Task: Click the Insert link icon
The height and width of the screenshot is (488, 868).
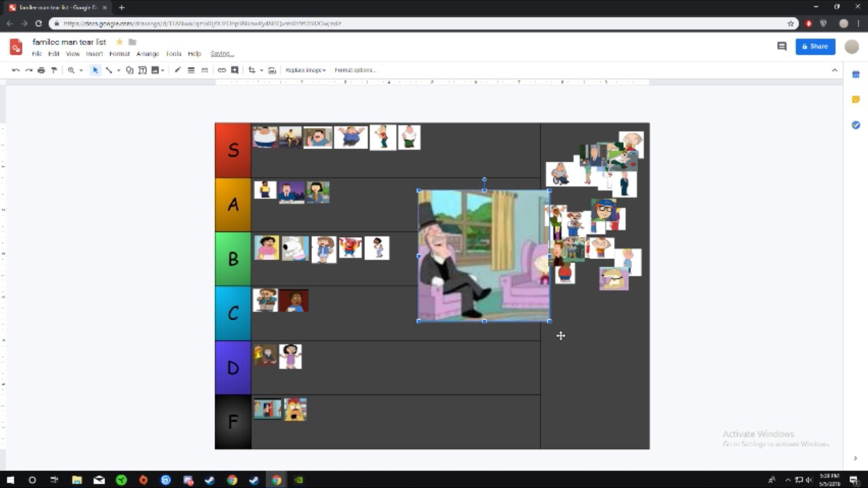Action: click(x=222, y=70)
